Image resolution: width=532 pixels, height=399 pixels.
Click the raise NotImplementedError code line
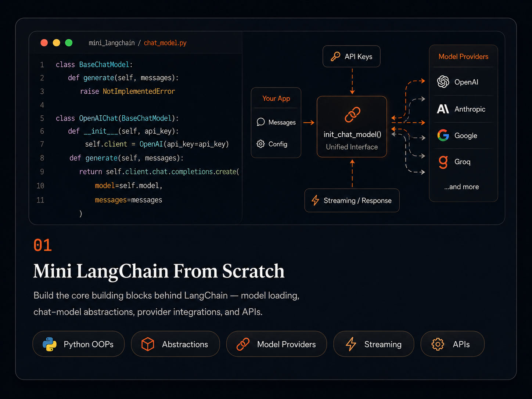(x=127, y=91)
